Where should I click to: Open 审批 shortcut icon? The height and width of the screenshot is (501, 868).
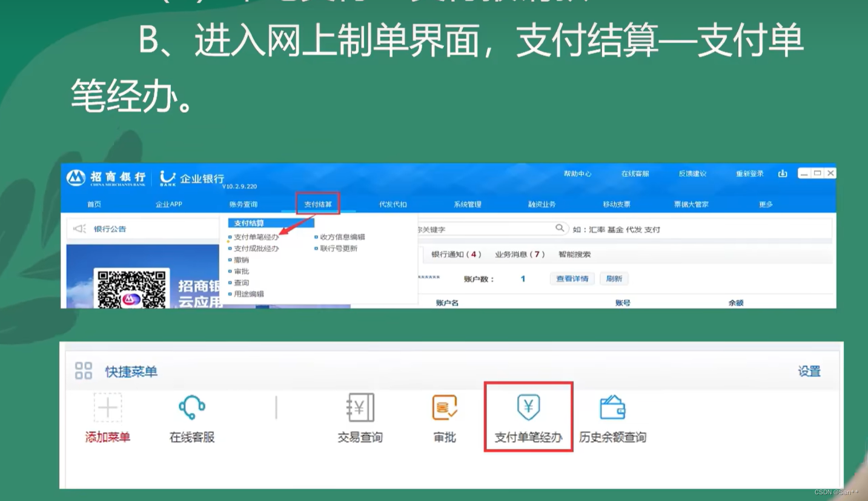[445, 408]
